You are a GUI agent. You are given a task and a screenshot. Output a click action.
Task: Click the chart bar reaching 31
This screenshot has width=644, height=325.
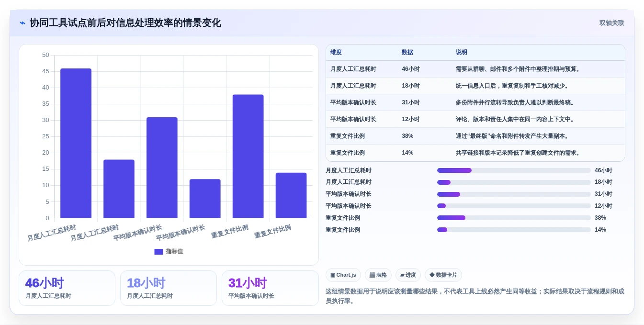click(x=162, y=168)
